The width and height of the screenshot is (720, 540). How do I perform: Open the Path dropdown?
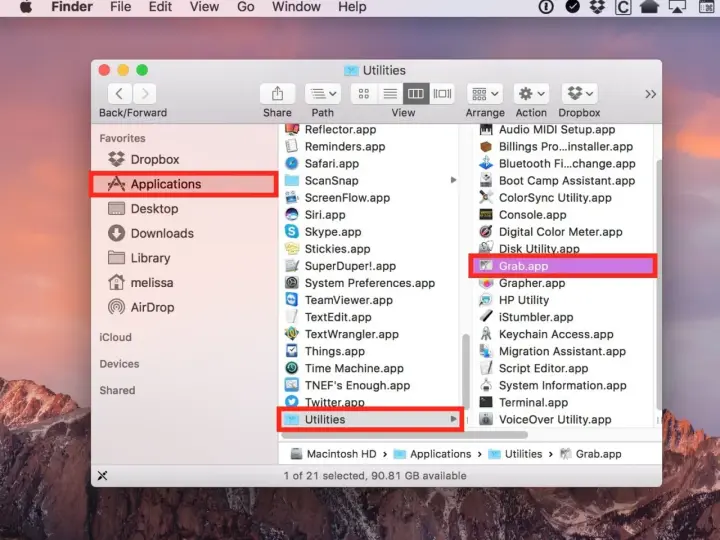coord(322,94)
